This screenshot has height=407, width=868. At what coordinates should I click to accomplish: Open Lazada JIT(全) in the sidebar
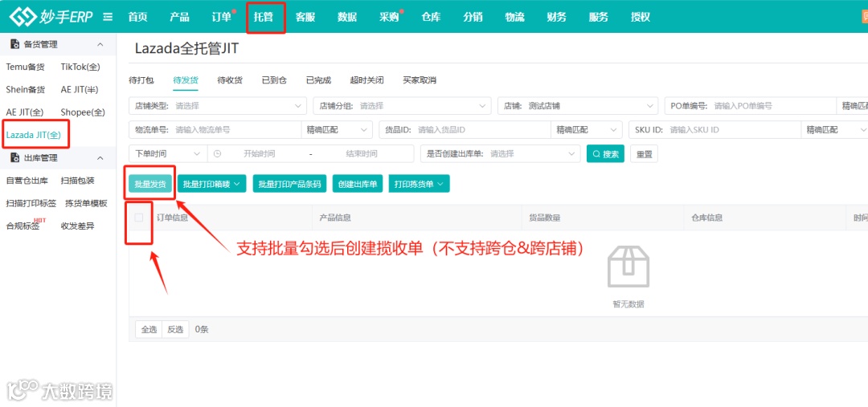(x=34, y=134)
